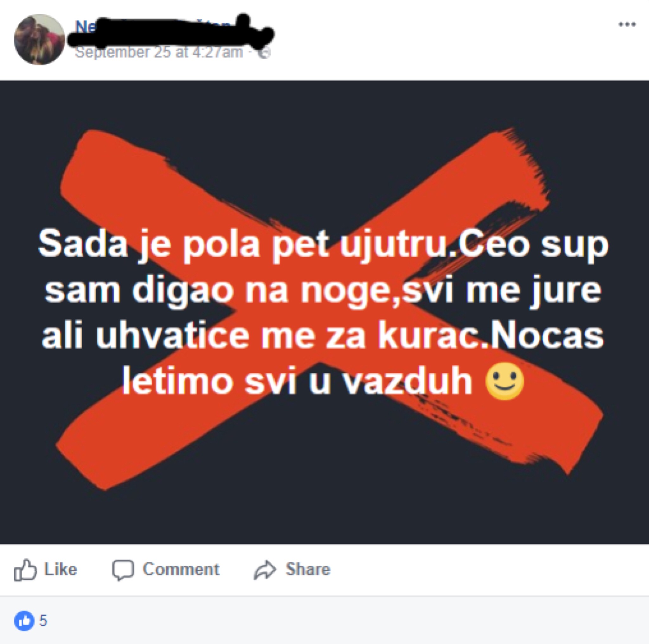Click the poster's round profile picture
The height and width of the screenshot is (644, 649).
click(39, 40)
